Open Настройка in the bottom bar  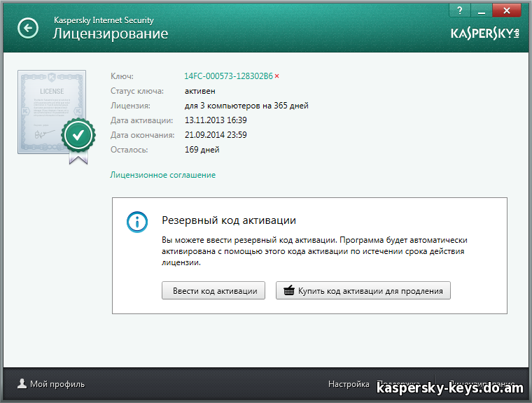point(349,384)
